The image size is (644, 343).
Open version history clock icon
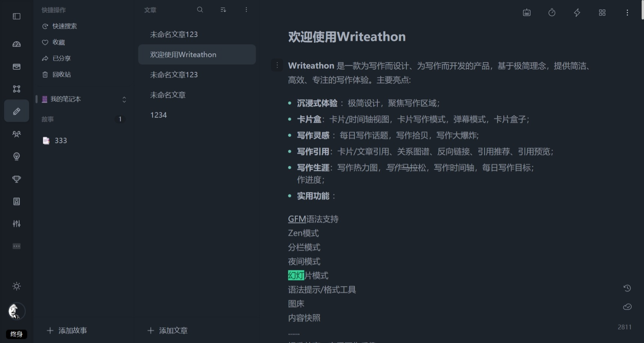(x=627, y=288)
